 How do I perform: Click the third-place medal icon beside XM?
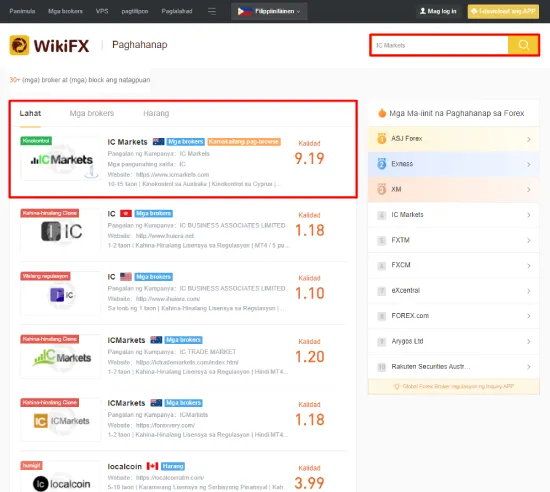coord(381,189)
